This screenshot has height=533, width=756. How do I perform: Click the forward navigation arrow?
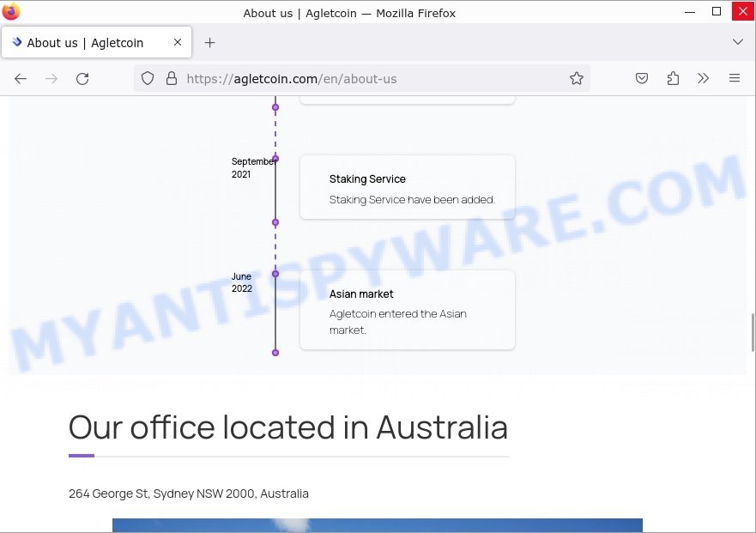click(51, 79)
